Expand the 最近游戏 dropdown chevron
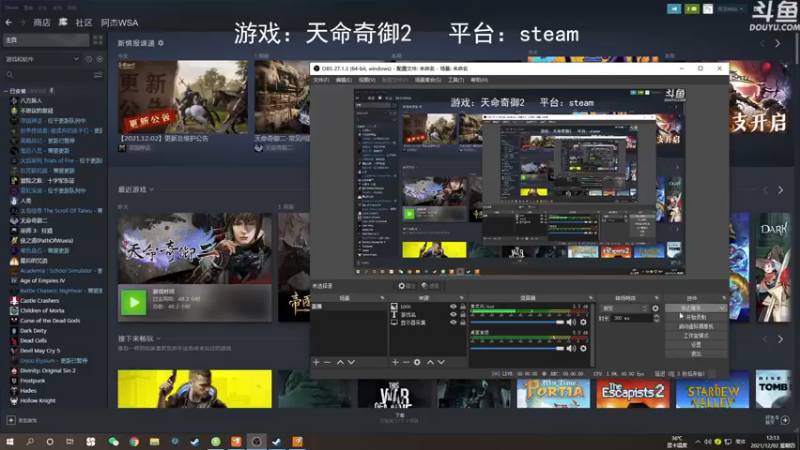 (x=152, y=190)
